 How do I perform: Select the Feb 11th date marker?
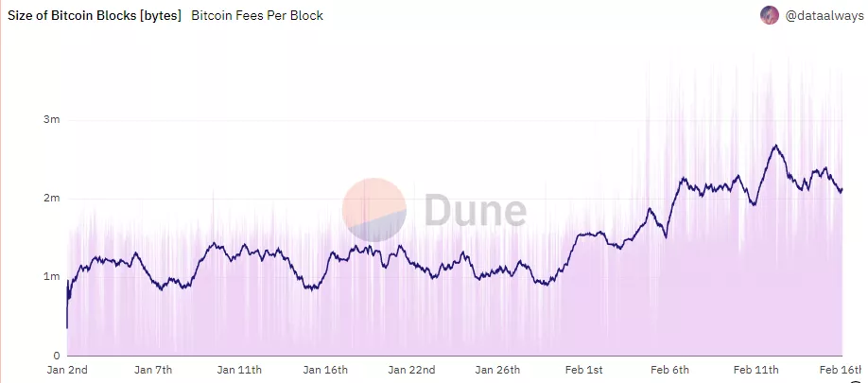click(x=755, y=369)
